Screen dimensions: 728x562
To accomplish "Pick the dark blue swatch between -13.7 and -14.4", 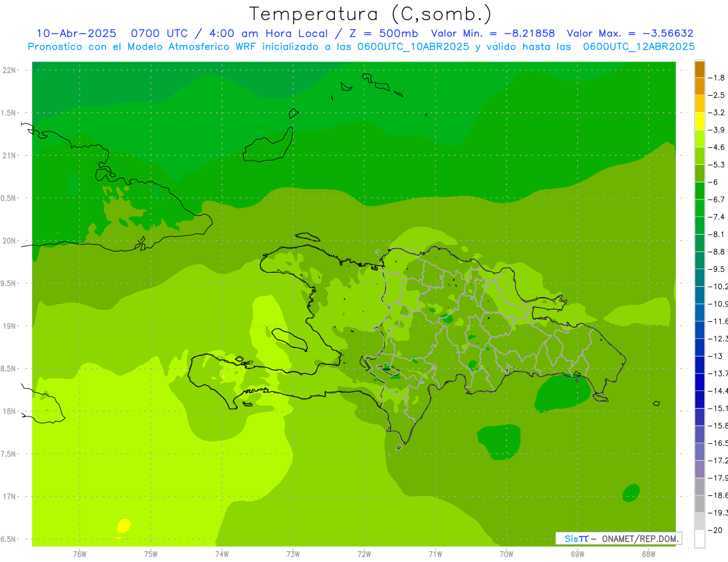I will (699, 382).
